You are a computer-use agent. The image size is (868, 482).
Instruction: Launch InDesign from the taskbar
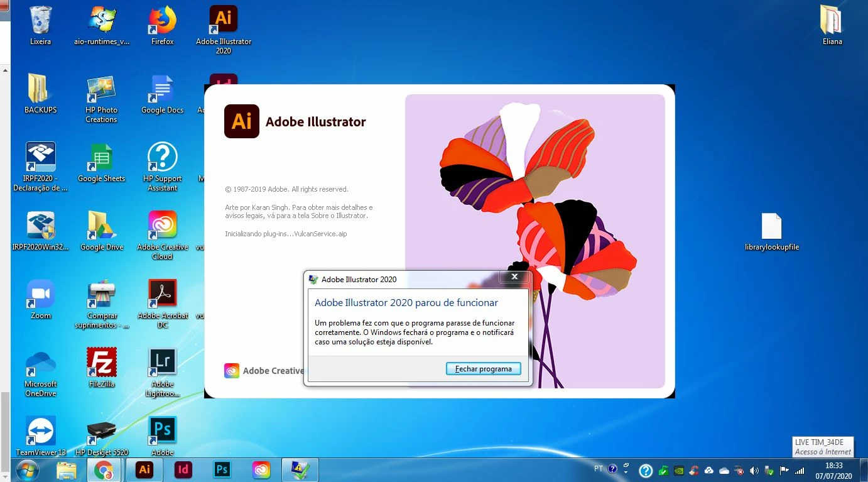[x=183, y=470]
